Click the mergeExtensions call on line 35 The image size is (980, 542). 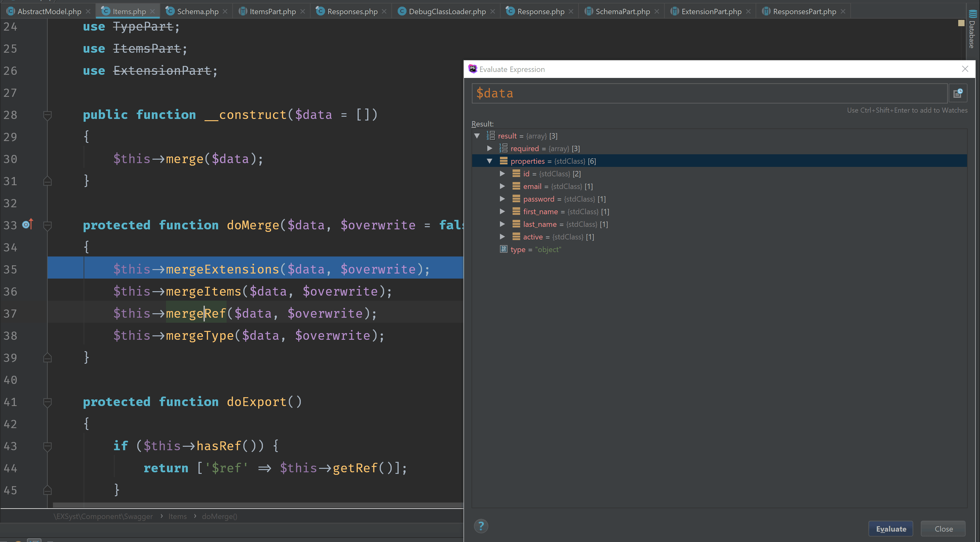tap(223, 269)
